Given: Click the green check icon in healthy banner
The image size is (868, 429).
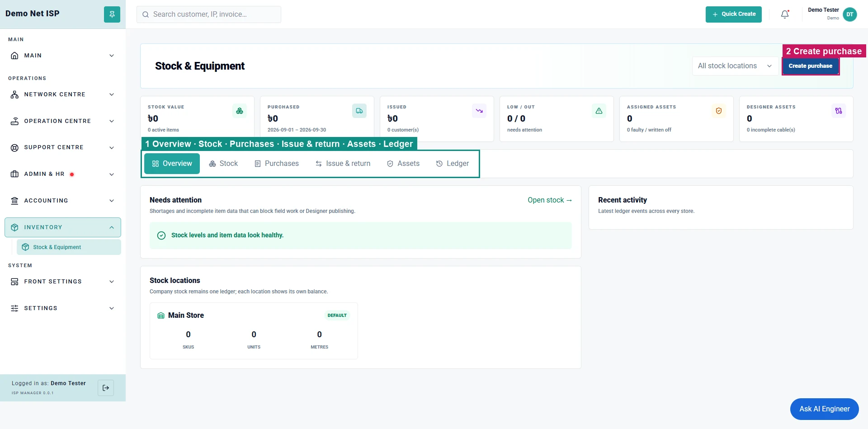Looking at the screenshot, I should [x=161, y=236].
